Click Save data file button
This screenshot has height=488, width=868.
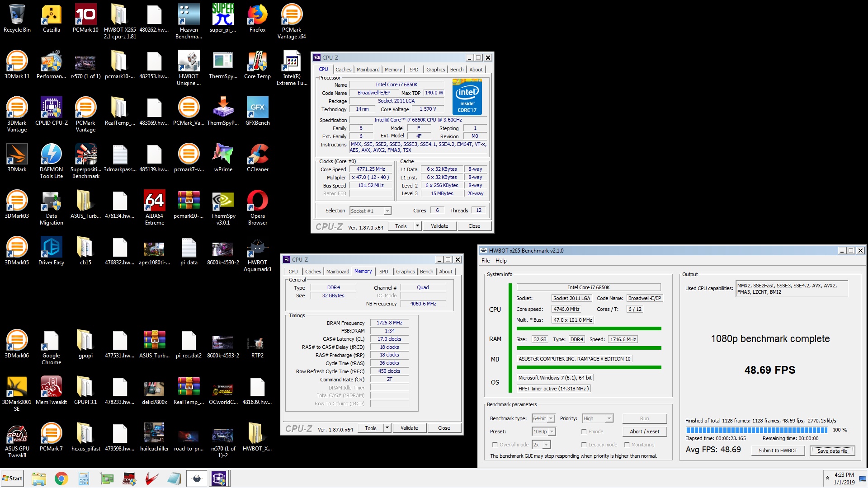point(832,450)
